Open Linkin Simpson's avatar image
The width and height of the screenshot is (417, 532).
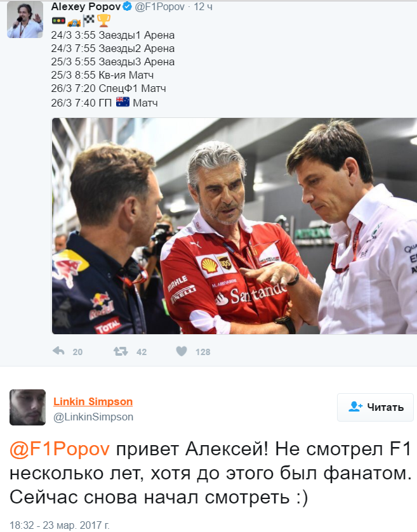click(27, 407)
